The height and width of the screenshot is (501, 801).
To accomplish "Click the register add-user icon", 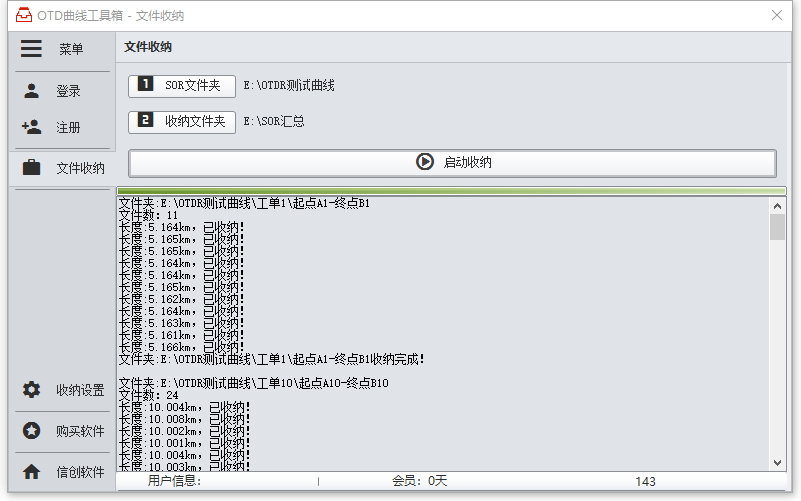I will click(31, 128).
